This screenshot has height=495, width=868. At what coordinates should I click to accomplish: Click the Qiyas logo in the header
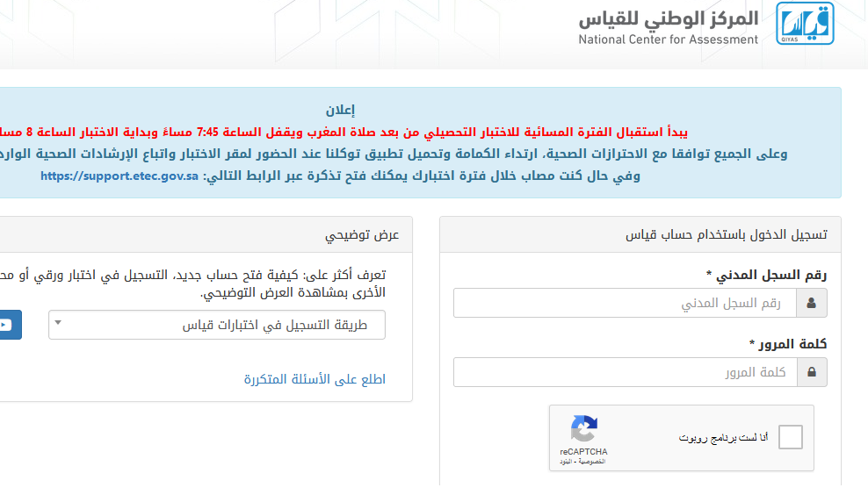(805, 23)
